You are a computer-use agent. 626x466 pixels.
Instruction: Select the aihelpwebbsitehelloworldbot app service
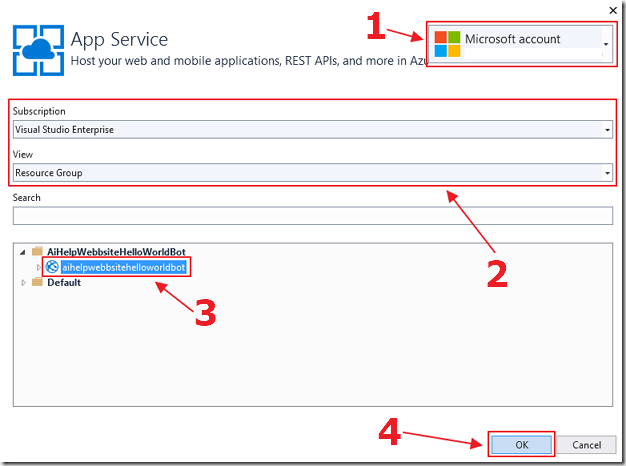124,267
